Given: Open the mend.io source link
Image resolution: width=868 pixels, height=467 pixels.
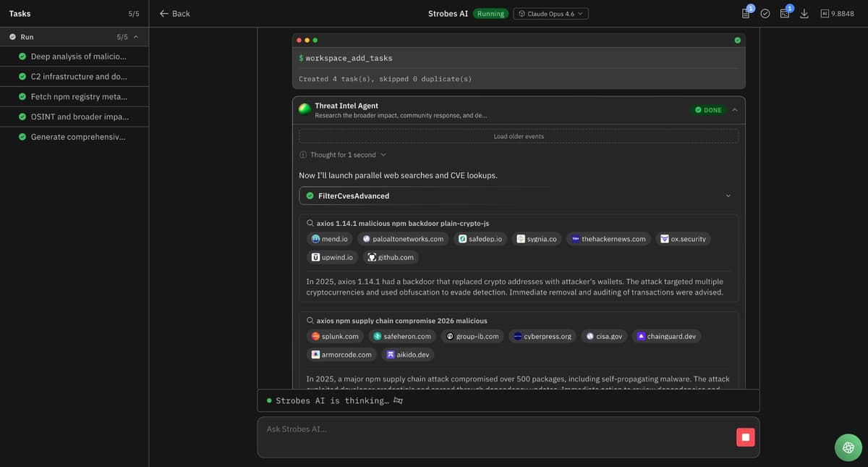Looking at the screenshot, I should 329,239.
